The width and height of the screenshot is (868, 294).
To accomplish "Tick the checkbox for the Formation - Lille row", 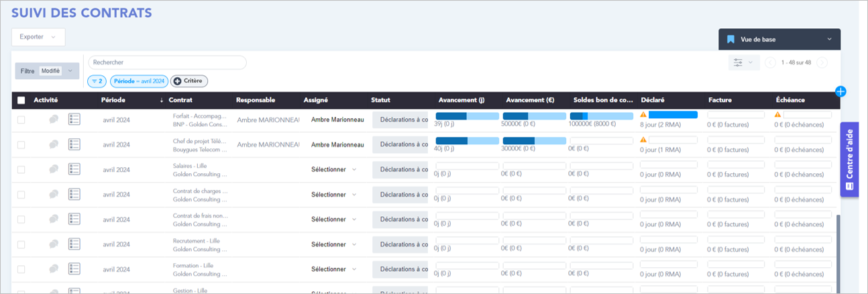I will 21,268.
